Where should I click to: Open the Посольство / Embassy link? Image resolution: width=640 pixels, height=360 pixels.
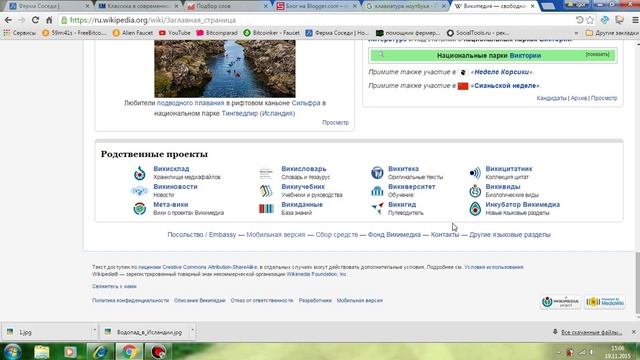tap(202, 235)
